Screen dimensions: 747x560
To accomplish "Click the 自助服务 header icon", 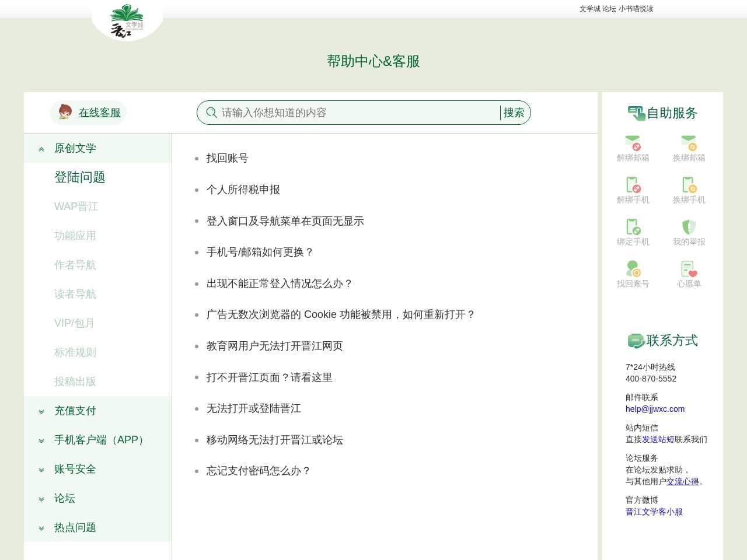I will tap(636, 113).
